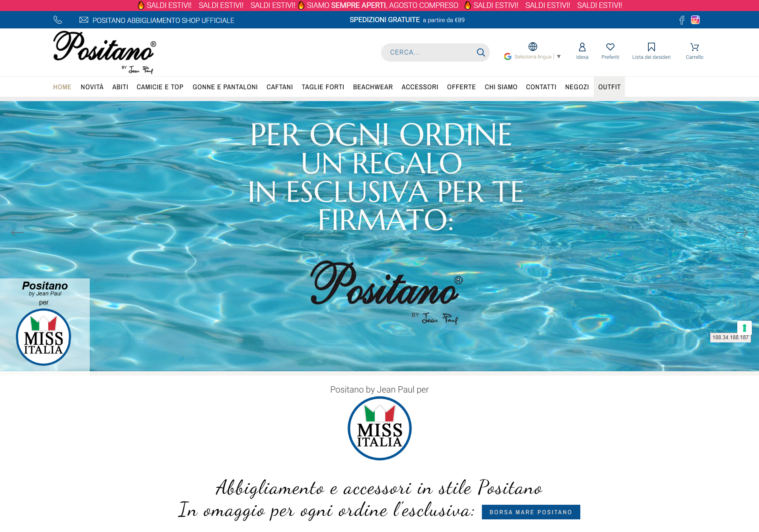The height and width of the screenshot is (532, 759).
Task: Click SPEDIZIONI GRATUITE banner text
Action: 385,20
